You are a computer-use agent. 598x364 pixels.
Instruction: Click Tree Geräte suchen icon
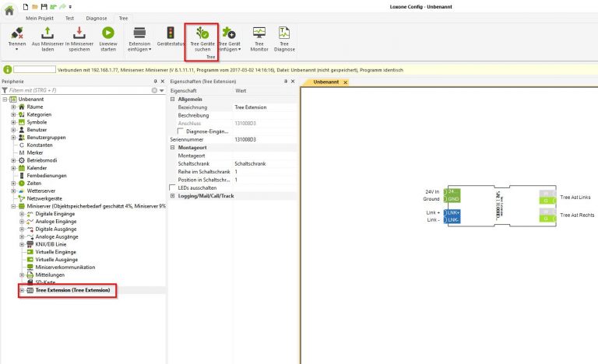coord(202,33)
